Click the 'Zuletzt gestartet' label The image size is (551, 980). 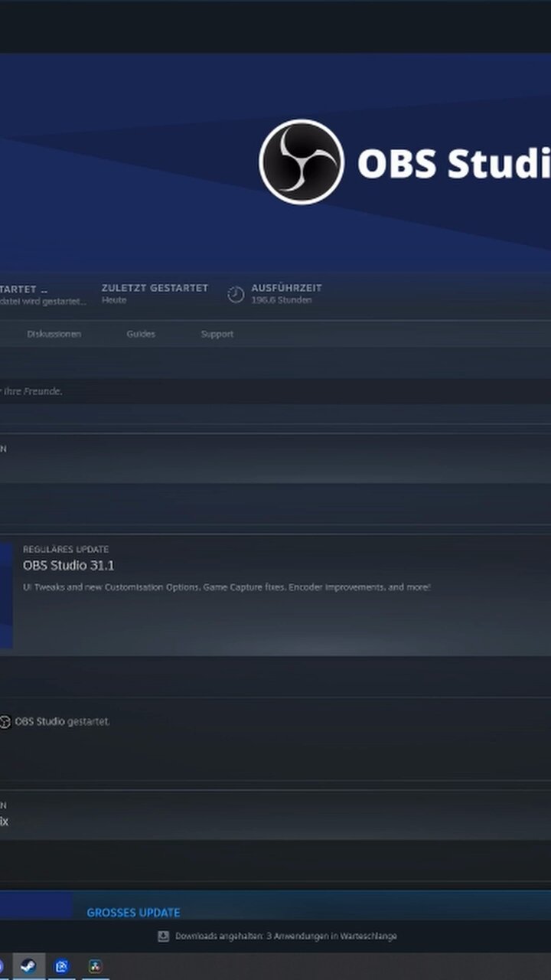(x=155, y=288)
